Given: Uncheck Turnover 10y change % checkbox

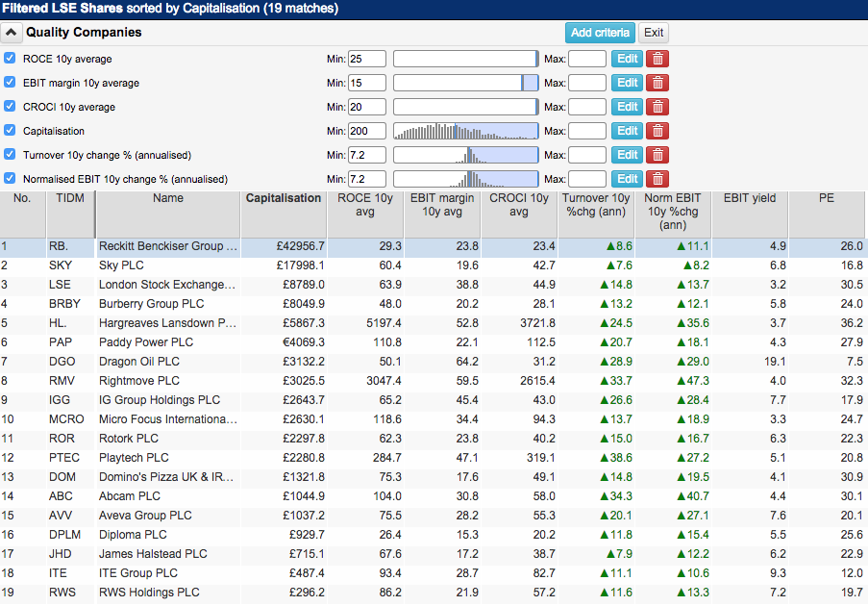Looking at the screenshot, I should [10, 155].
